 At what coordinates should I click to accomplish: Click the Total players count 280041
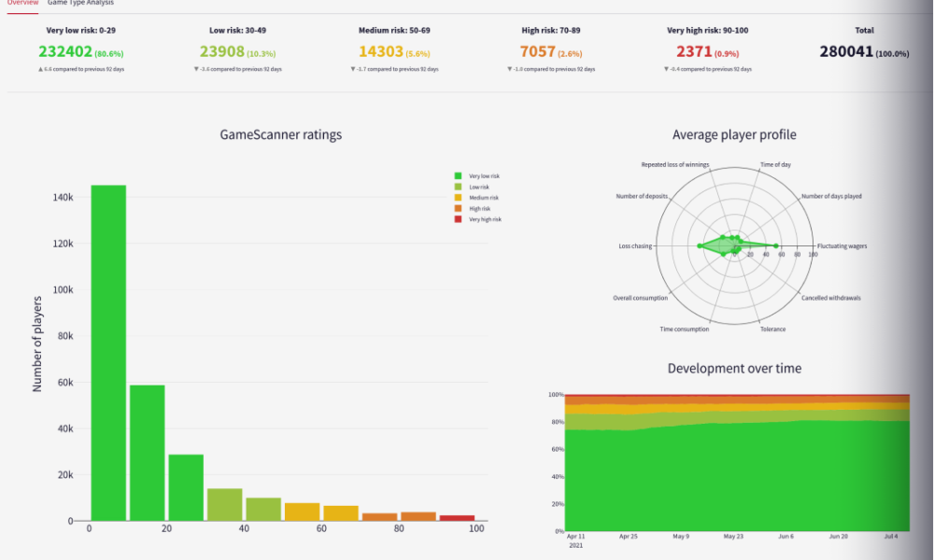click(x=846, y=52)
